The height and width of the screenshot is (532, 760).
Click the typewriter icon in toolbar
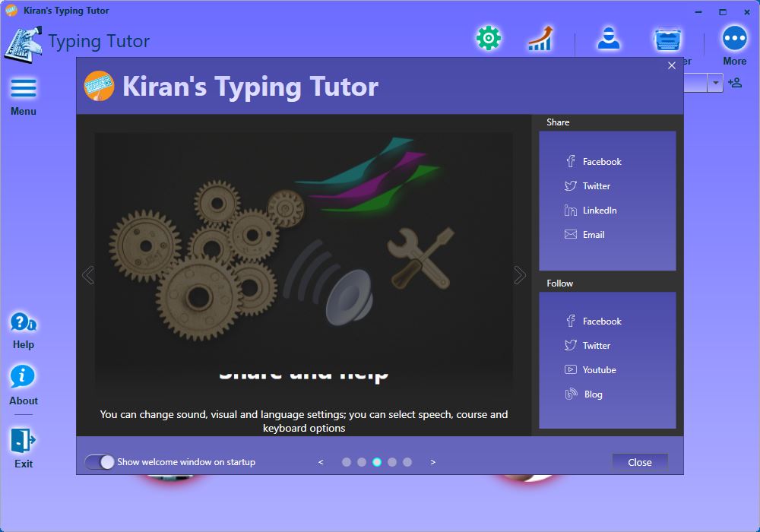point(667,39)
